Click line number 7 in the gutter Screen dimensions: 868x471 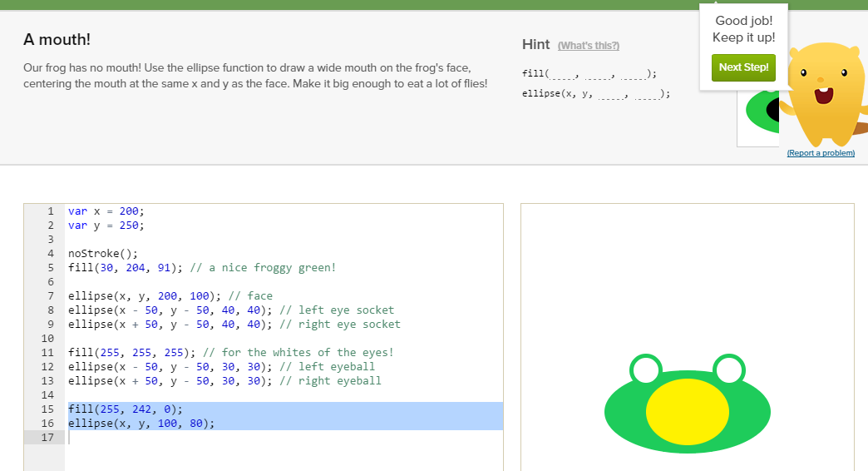coord(51,296)
